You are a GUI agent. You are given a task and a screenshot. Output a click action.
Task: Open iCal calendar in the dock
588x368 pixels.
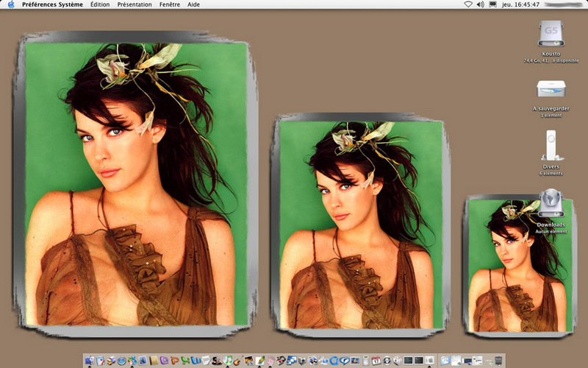[376, 361]
